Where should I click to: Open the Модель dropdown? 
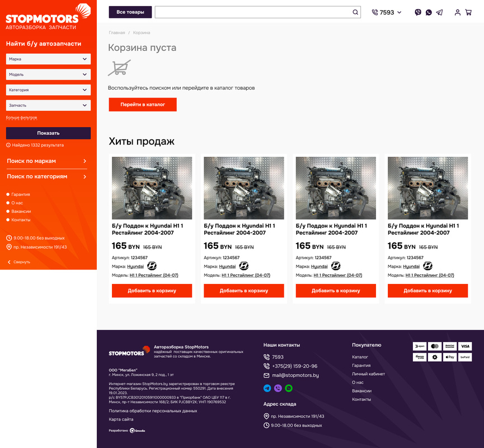[48, 74]
